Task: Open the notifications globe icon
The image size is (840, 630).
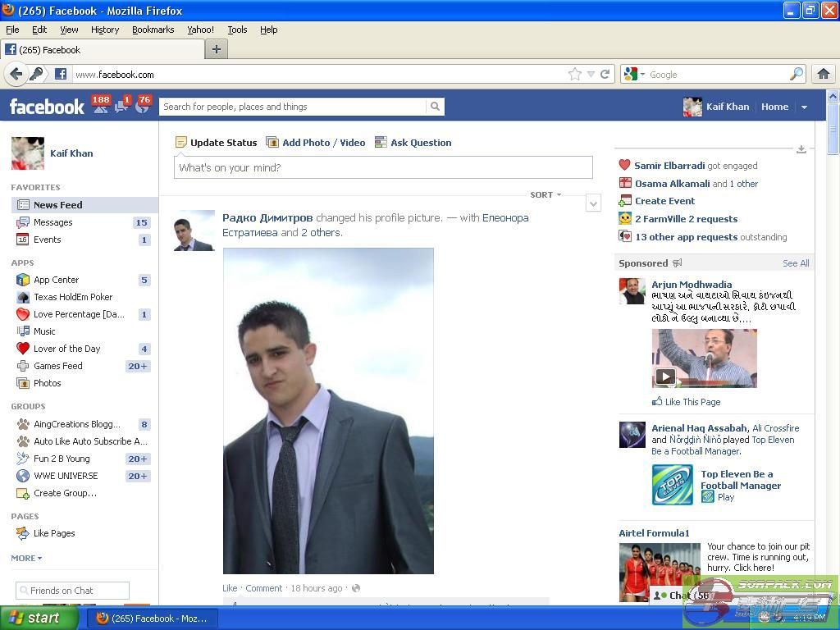Action: coord(142,107)
